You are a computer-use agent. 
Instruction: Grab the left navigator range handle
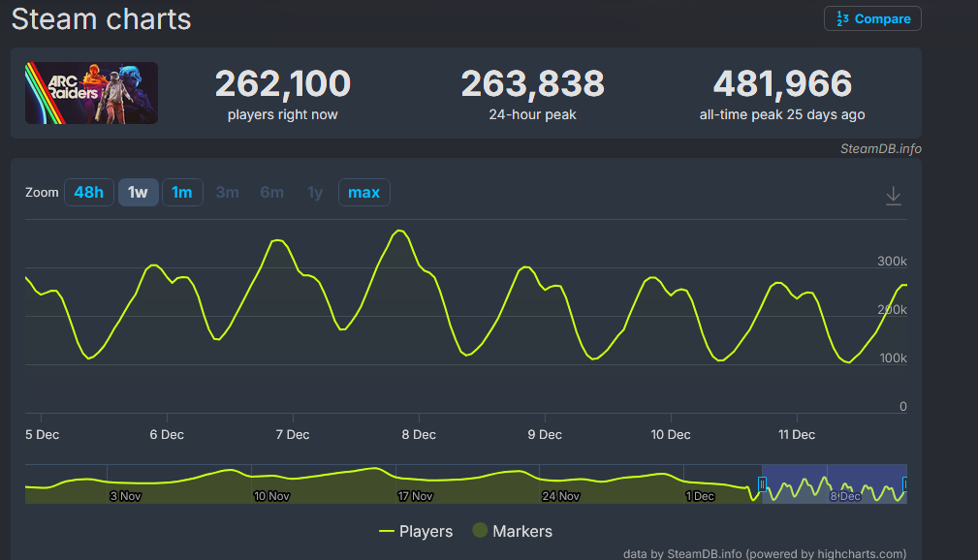(762, 483)
